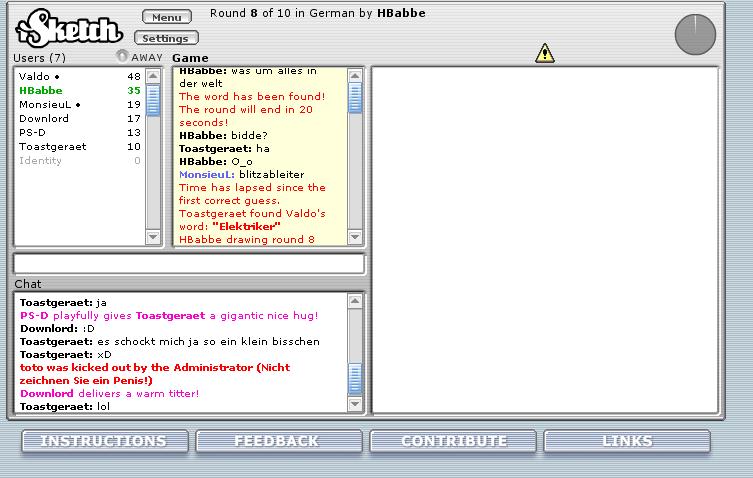753x478 pixels.
Task: Click the Game log scrollbar thumb
Action: pyautogui.click(x=355, y=97)
